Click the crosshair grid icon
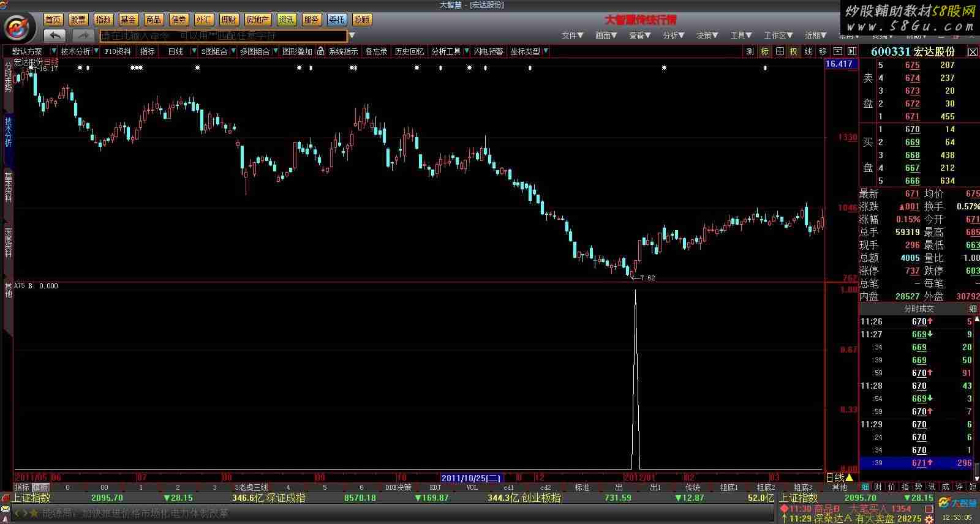The height and width of the screenshot is (524, 980). click(x=780, y=51)
